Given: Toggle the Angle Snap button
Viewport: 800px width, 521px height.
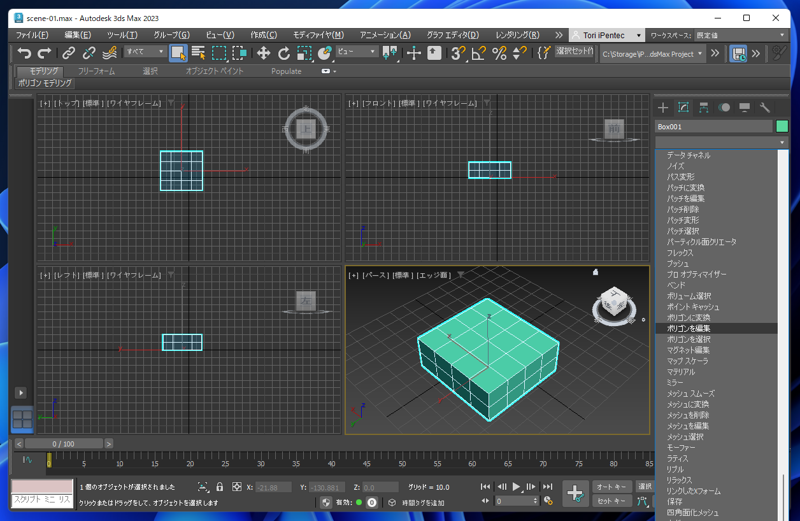Looking at the screenshot, I should pyautogui.click(x=478, y=53).
